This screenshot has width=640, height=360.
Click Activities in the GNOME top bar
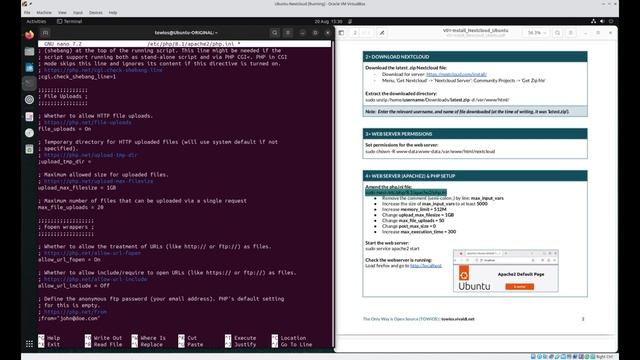click(x=36, y=21)
